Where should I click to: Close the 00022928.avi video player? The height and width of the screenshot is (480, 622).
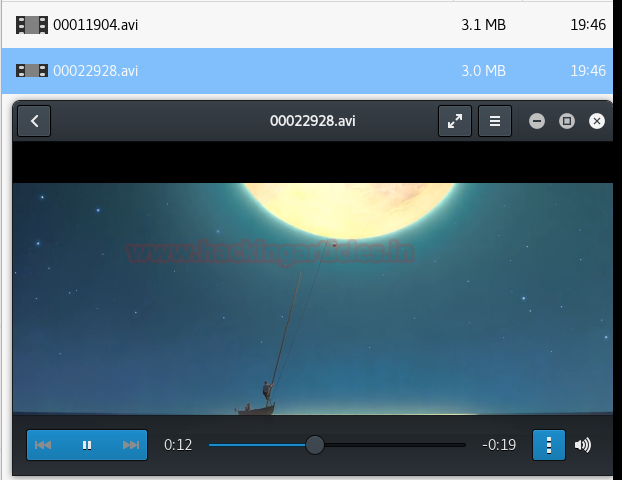point(597,121)
